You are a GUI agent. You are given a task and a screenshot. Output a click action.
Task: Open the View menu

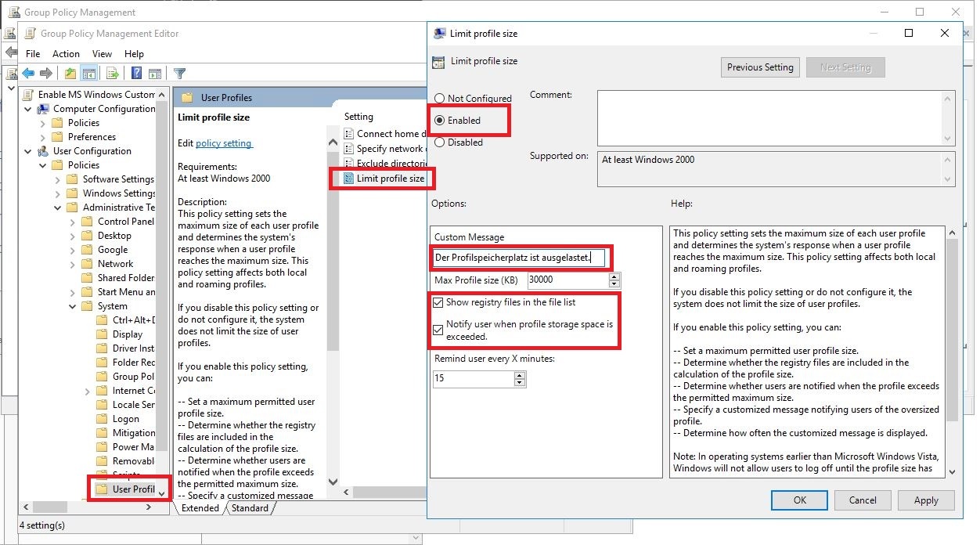point(103,54)
